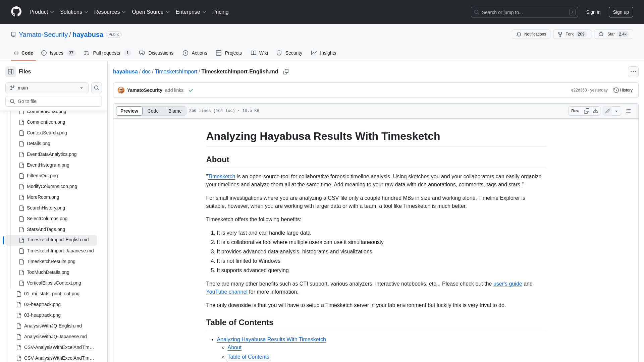
Task: Open the Enterprise dropdown
Action: coord(191,12)
